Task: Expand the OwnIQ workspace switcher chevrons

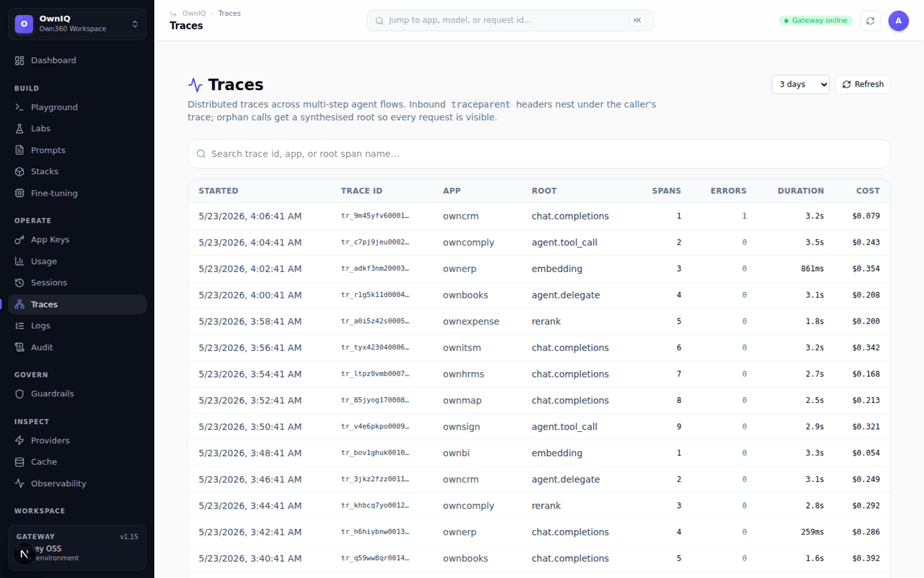Action: click(x=135, y=24)
